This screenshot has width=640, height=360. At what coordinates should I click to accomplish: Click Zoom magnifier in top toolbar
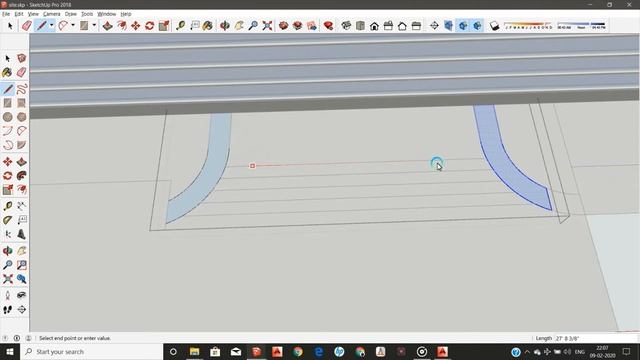coord(253,26)
